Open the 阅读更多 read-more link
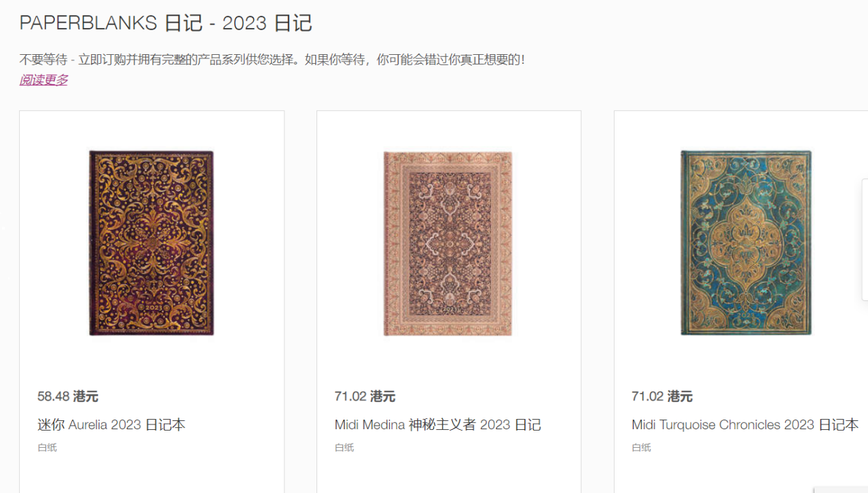 tap(44, 80)
